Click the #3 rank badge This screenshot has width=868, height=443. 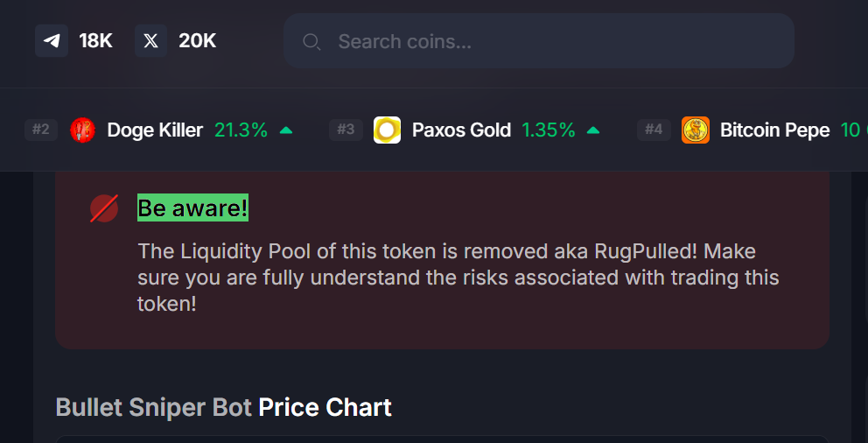[346, 130]
